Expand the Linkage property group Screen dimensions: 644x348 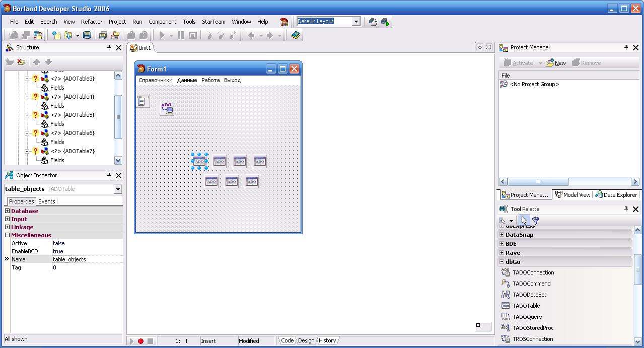click(8, 227)
